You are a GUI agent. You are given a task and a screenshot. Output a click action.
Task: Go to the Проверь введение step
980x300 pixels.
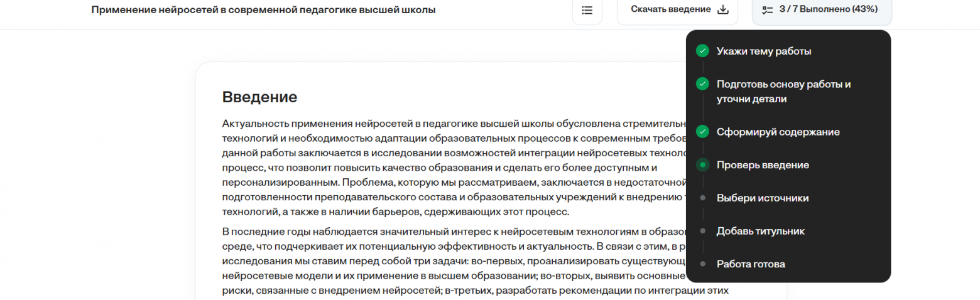tap(763, 165)
